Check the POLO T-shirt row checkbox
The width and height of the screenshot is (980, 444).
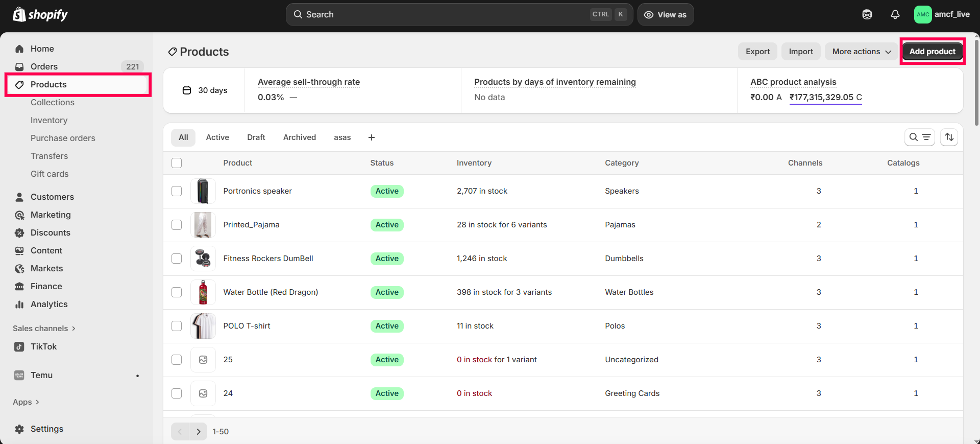click(x=177, y=326)
